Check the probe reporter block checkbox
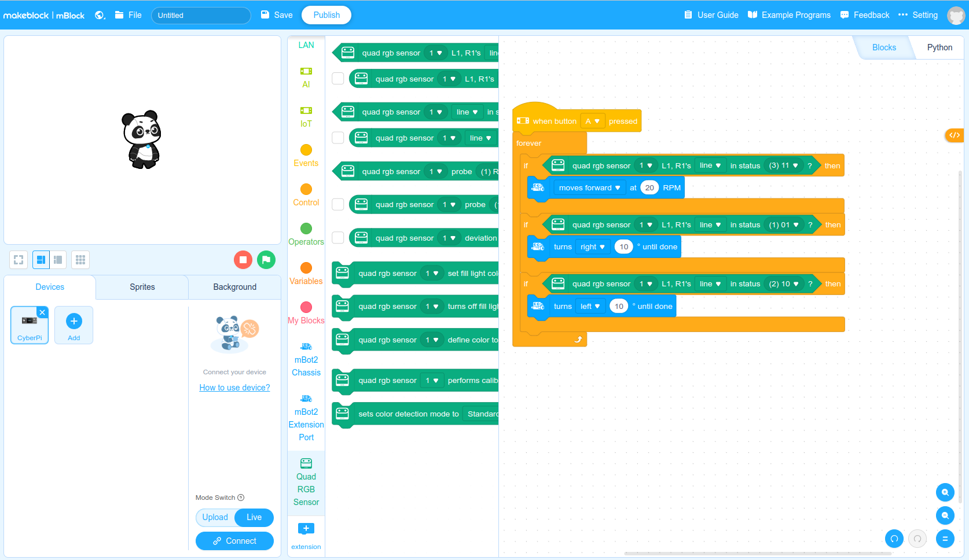This screenshot has width=969, height=560. pyautogui.click(x=338, y=204)
